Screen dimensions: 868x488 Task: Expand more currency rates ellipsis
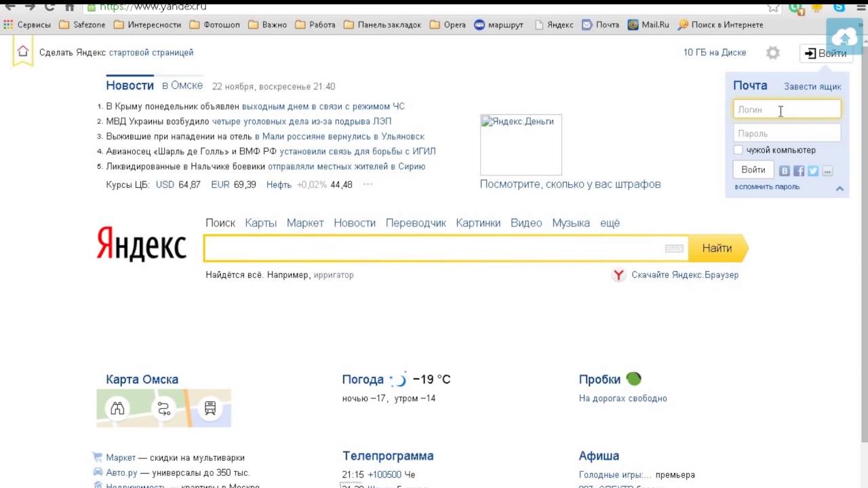368,184
